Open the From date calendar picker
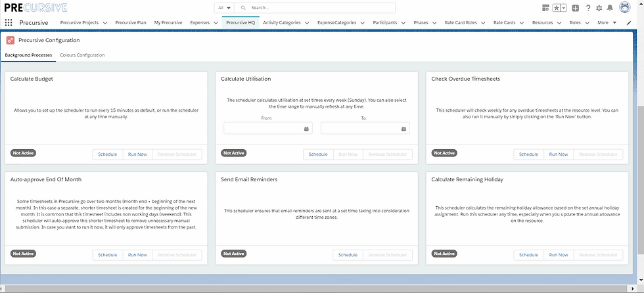The width and height of the screenshot is (644, 293). coord(306,129)
